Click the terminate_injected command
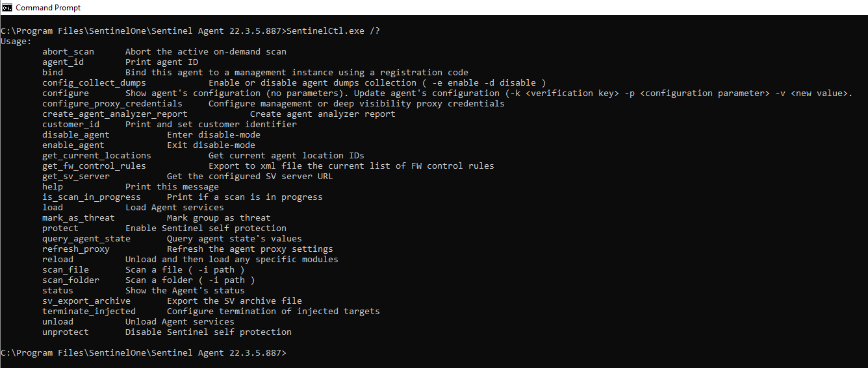 [89, 312]
